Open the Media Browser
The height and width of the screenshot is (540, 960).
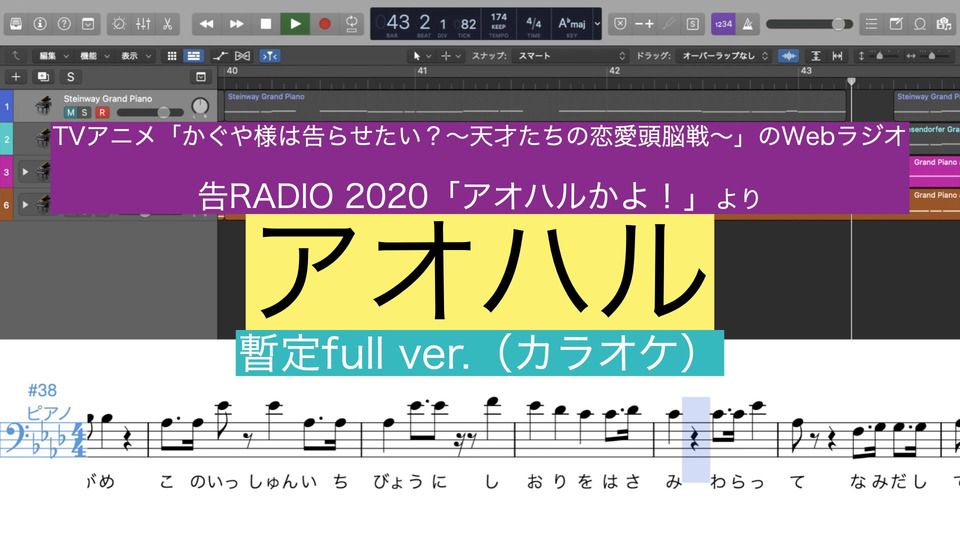point(943,24)
